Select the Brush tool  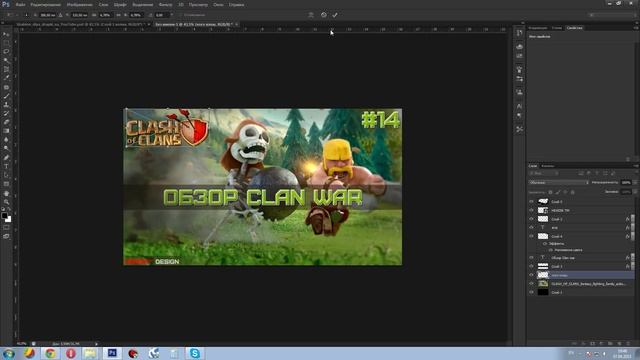click(x=6, y=96)
